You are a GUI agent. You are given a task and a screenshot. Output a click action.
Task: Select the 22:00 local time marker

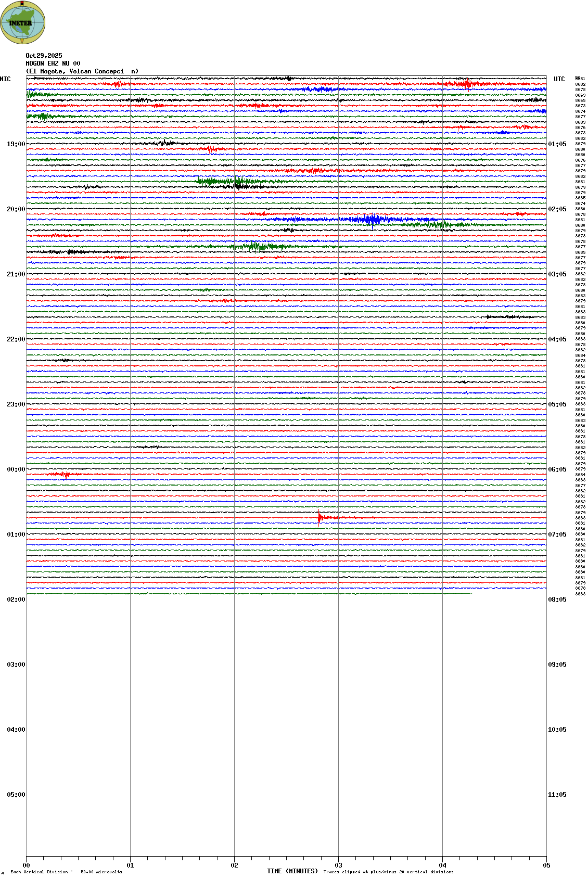(16, 339)
